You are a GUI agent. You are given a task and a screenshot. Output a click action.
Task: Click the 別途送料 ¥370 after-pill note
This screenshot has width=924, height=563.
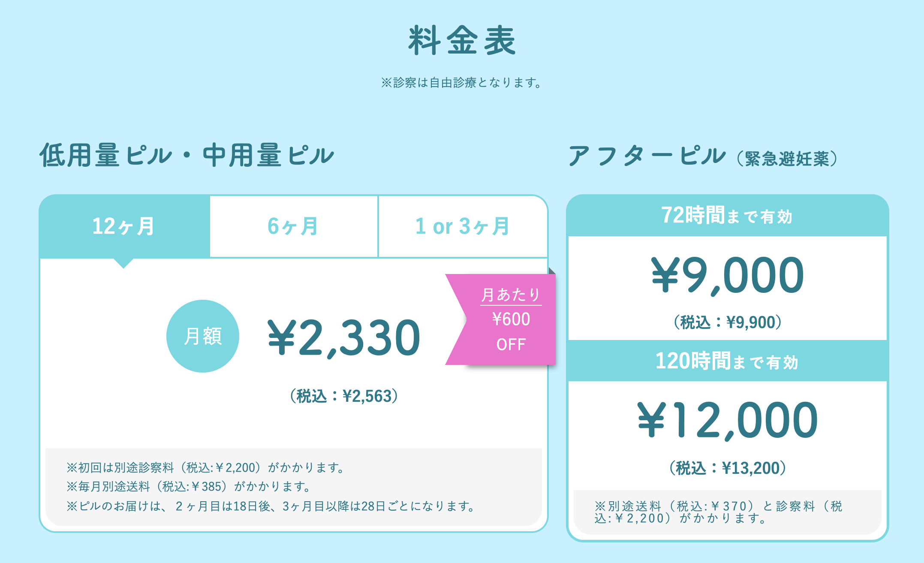(x=719, y=512)
